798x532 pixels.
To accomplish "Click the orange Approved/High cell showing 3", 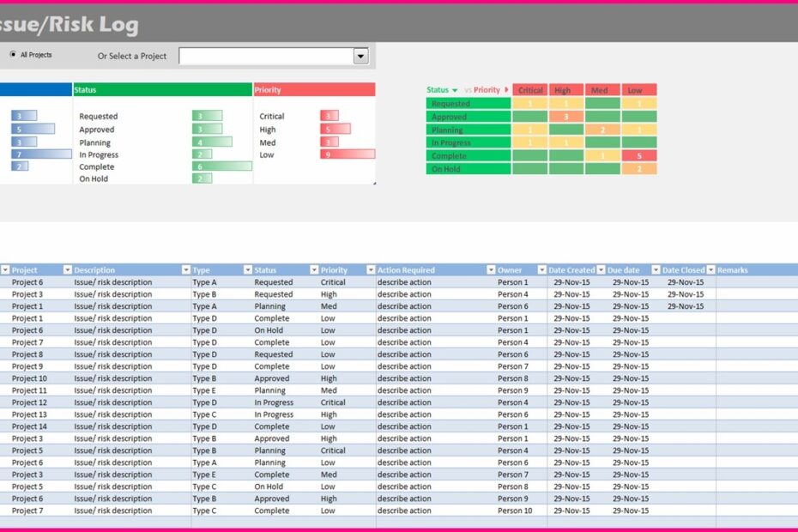I will [566, 117].
